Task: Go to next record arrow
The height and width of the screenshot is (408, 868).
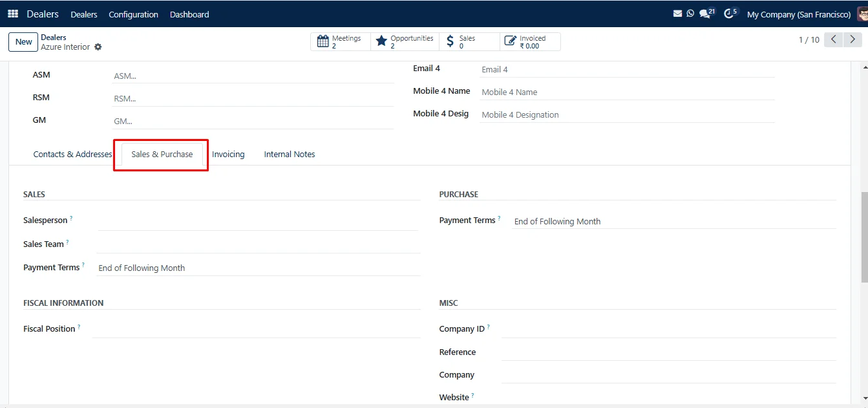Action: coord(853,39)
